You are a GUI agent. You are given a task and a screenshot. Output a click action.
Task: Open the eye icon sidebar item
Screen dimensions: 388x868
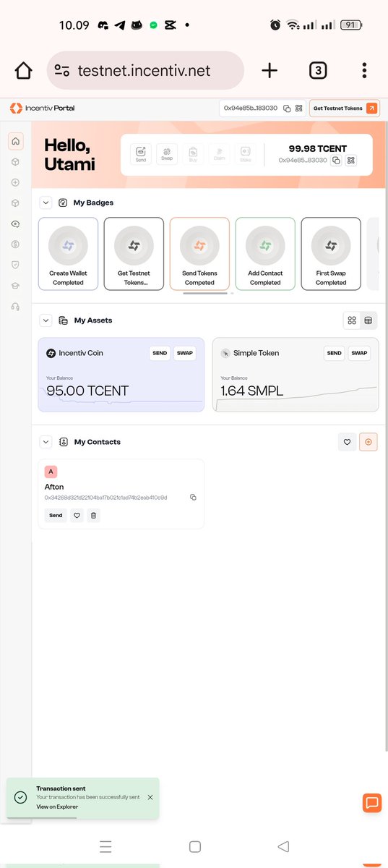(16, 224)
